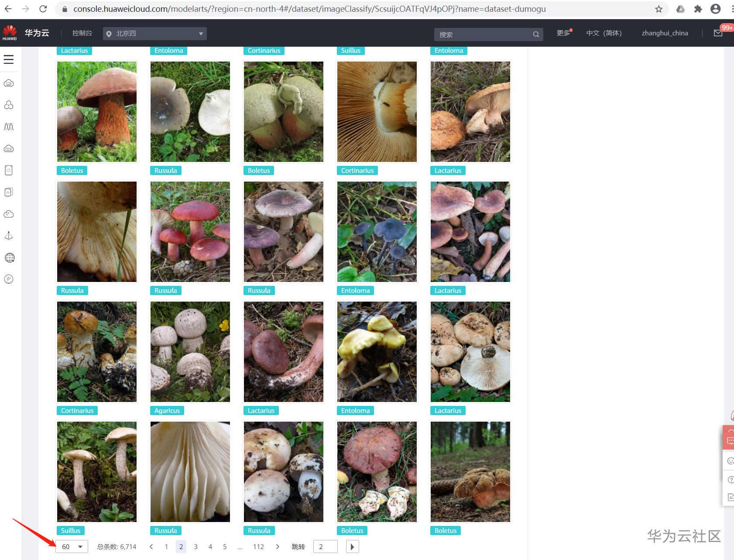The image size is (734, 560).
Task: Go forward in browser history
Action: [x=26, y=9]
